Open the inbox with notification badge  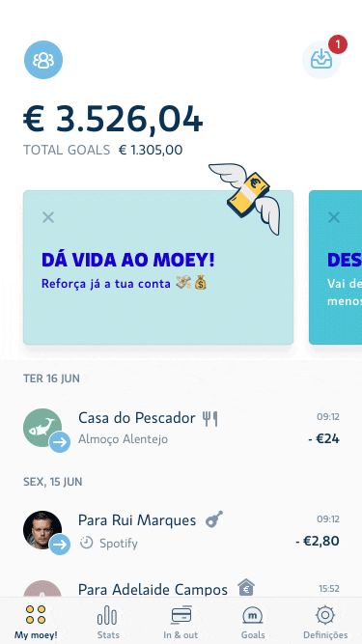pyautogui.click(x=321, y=60)
